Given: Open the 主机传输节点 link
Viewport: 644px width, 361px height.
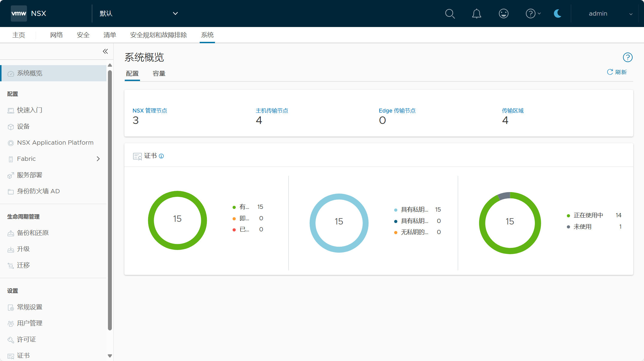Looking at the screenshot, I should point(272,111).
